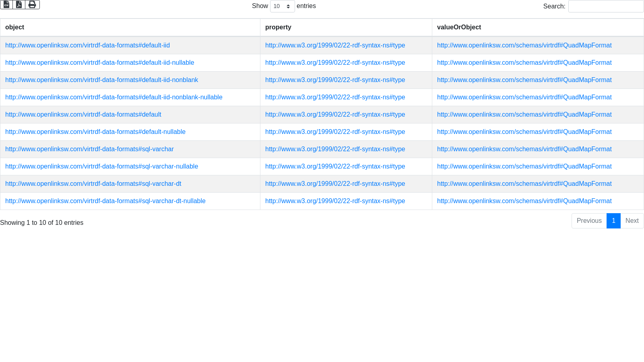This screenshot has width=644, height=362.
Task: Follow the data-formats#default object link
Action: coord(83,115)
